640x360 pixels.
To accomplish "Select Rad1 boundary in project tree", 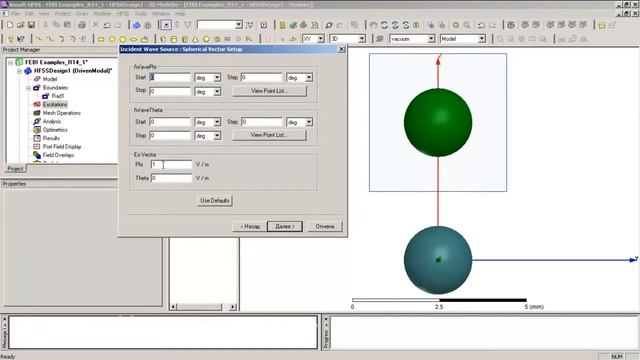I will point(58,96).
